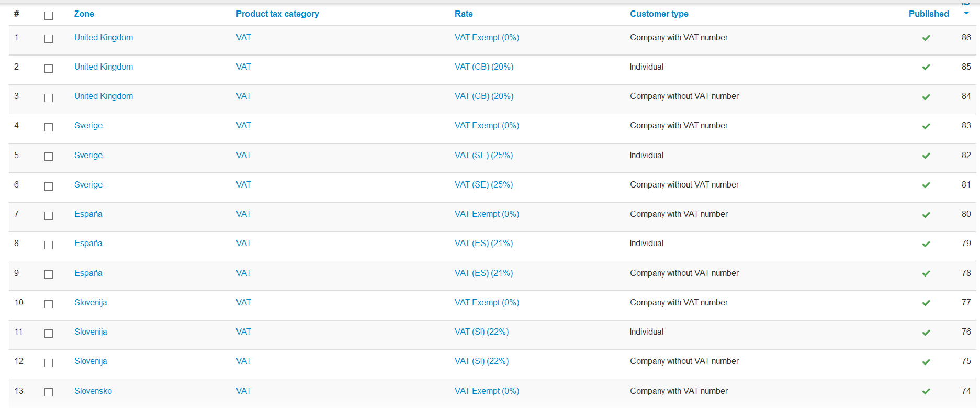Open the Slovensko zone link
Image resolution: width=980 pixels, height=408 pixels.
pos(93,391)
